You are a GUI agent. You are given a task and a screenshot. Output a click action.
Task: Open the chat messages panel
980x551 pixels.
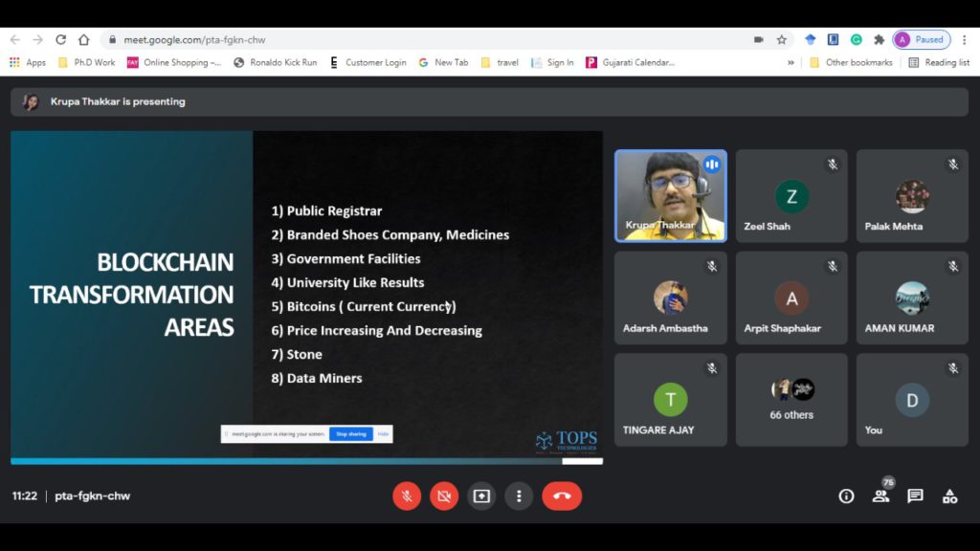pos(915,496)
